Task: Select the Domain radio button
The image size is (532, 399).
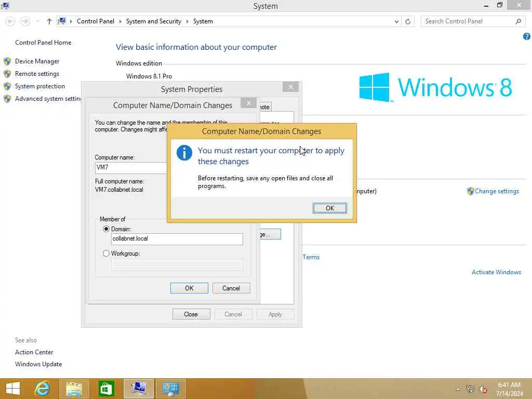Action: click(106, 229)
